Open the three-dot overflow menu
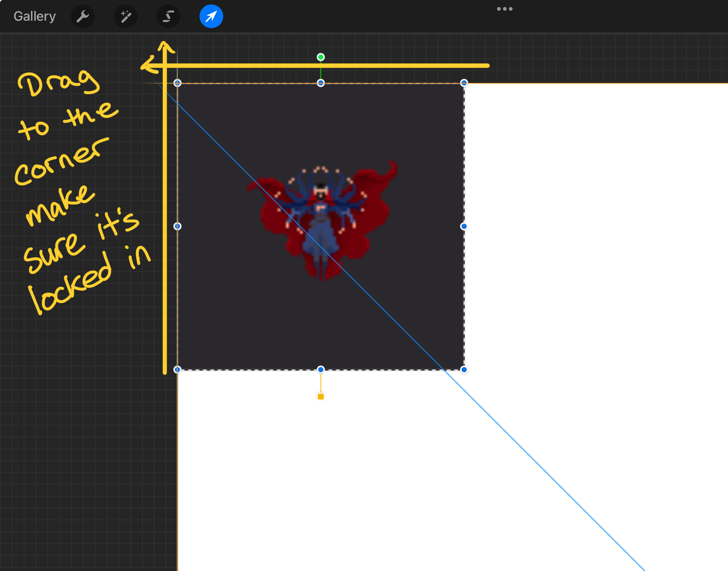This screenshot has width=728, height=571. pos(505,9)
